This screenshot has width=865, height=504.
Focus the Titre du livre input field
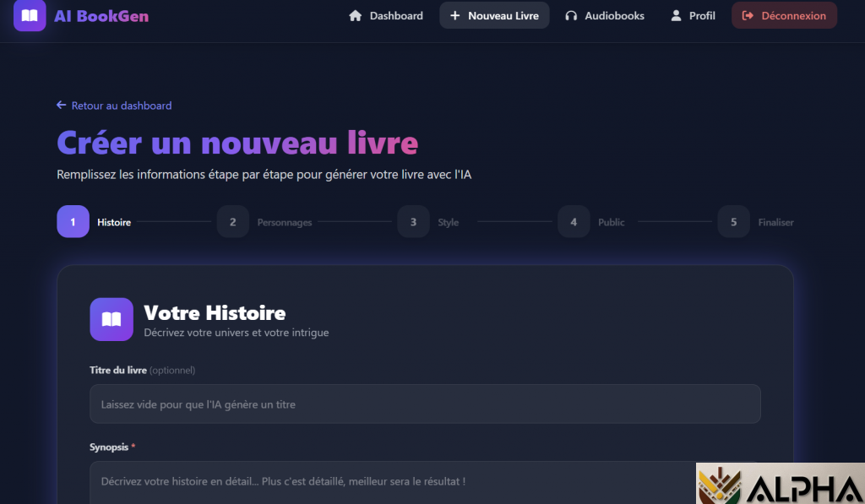pyautogui.click(x=425, y=404)
